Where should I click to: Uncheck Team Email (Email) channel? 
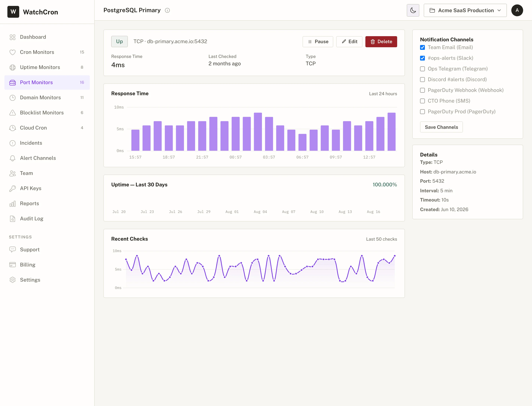[x=422, y=47]
